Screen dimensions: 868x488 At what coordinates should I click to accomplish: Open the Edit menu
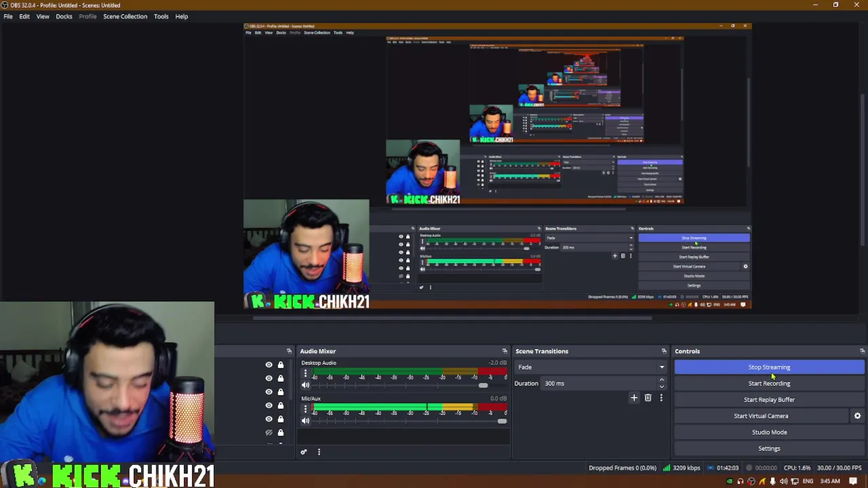coord(24,16)
